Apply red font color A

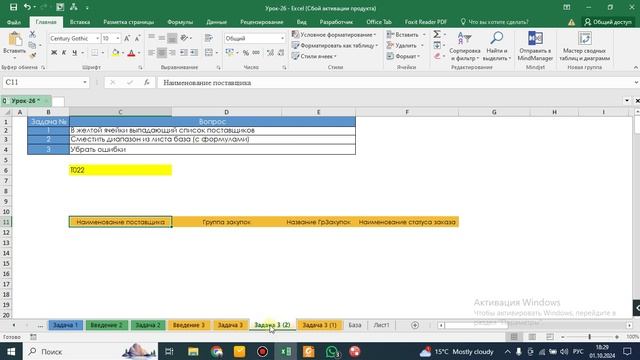[x=131, y=53]
